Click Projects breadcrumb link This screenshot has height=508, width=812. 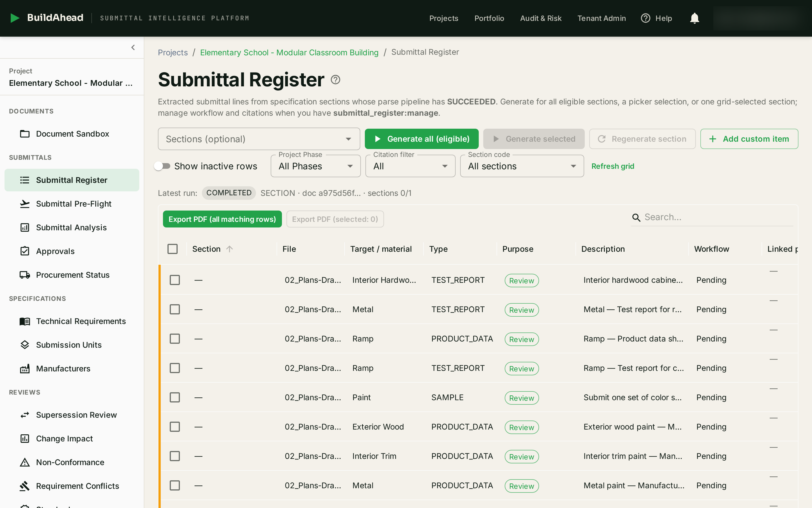point(173,52)
